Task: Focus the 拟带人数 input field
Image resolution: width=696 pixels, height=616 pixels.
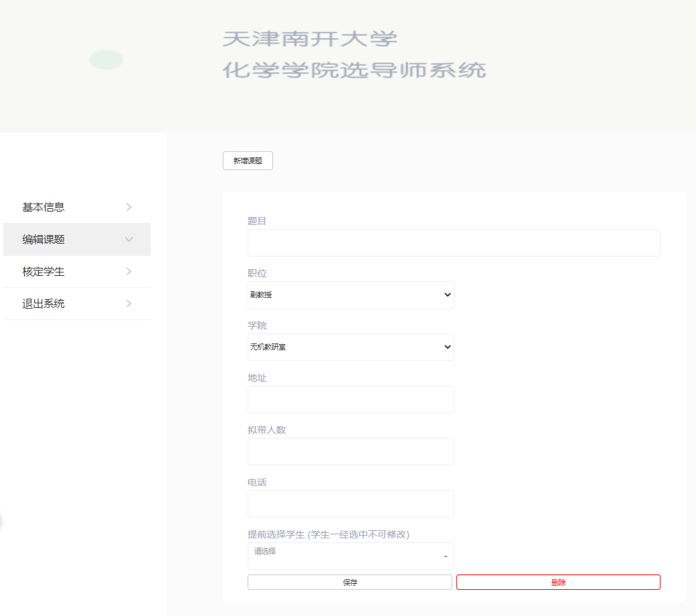Action: tap(351, 451)
